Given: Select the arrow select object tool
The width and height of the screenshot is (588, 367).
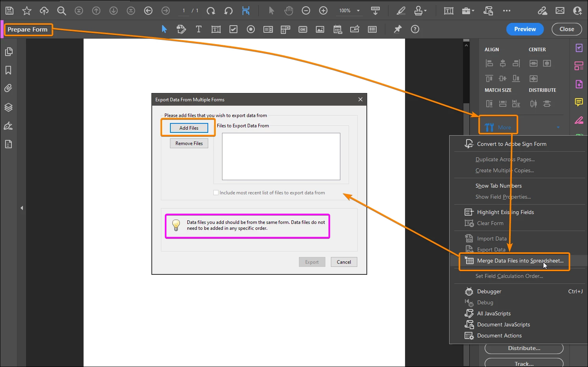Looking at the screenshot, I should [164, 29].
